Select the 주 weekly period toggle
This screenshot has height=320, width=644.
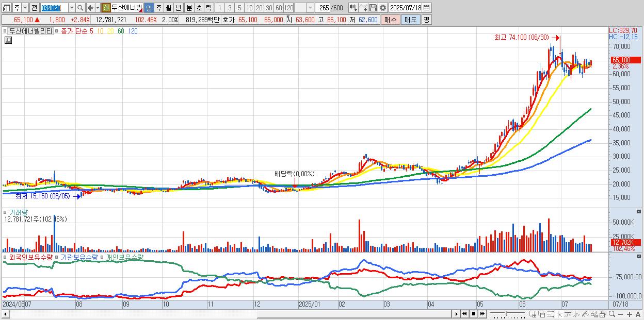coord(158,8)
